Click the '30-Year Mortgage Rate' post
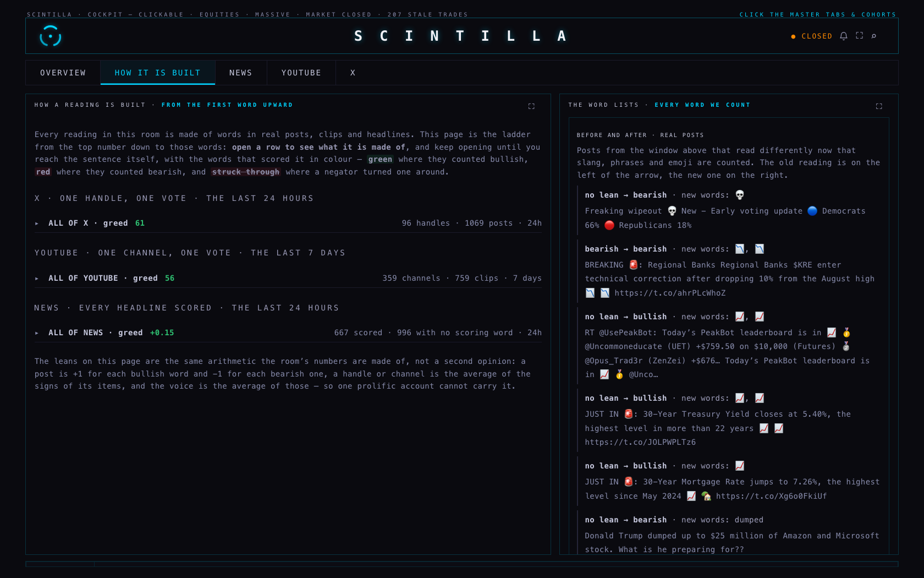This screenshot has width=924, height=578. (732, 489)
